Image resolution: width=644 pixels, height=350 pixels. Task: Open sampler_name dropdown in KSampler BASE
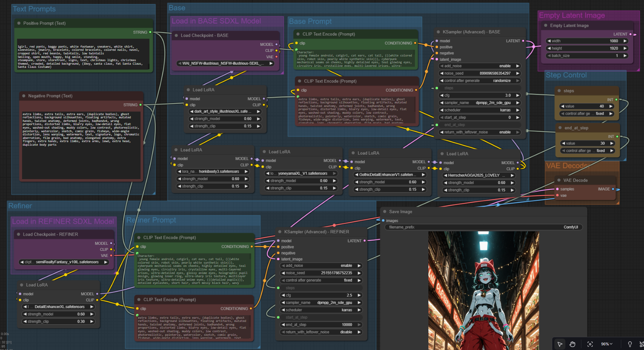click(x=480, y=103)
